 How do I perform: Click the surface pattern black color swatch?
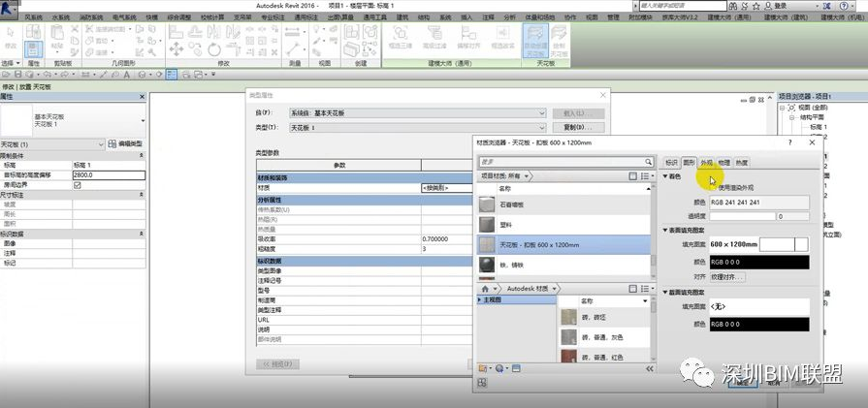(x=759, y=262)
